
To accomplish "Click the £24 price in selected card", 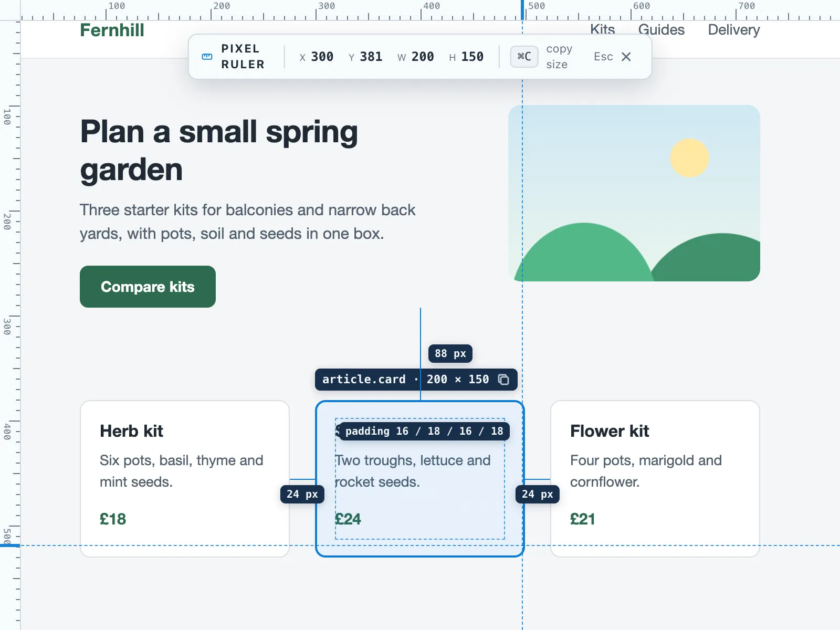I will (x=348, y=519).
